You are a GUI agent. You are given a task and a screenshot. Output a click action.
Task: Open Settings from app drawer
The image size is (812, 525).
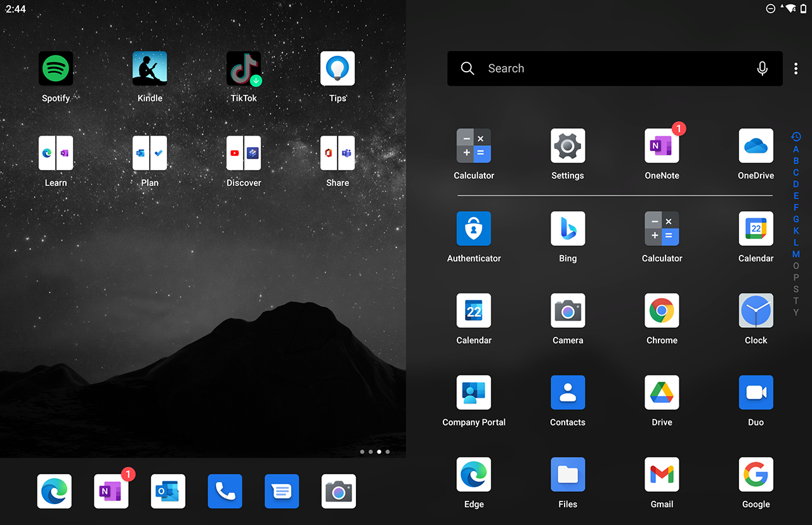pyautogui.click(x=568, y=146)
